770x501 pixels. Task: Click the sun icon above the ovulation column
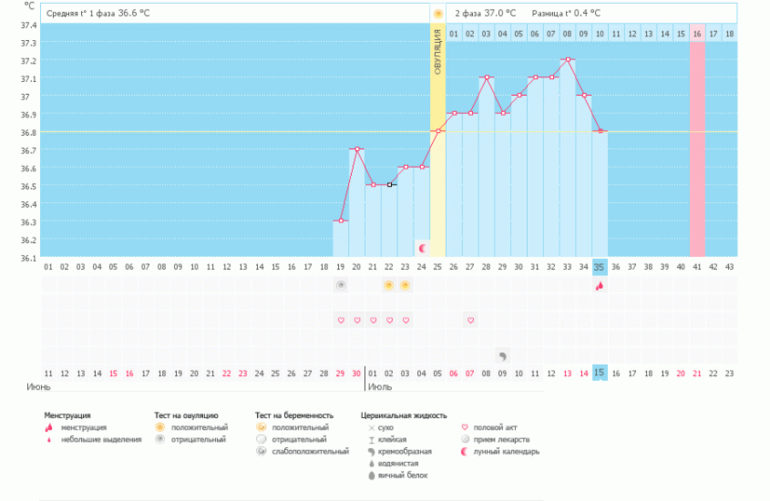pos(438,14)
